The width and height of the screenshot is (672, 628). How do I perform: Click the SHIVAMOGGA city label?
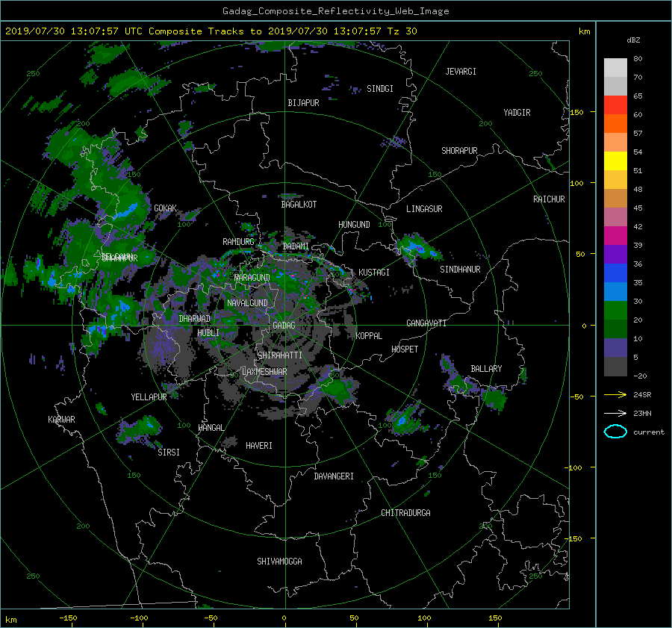(x=279, y=562)
